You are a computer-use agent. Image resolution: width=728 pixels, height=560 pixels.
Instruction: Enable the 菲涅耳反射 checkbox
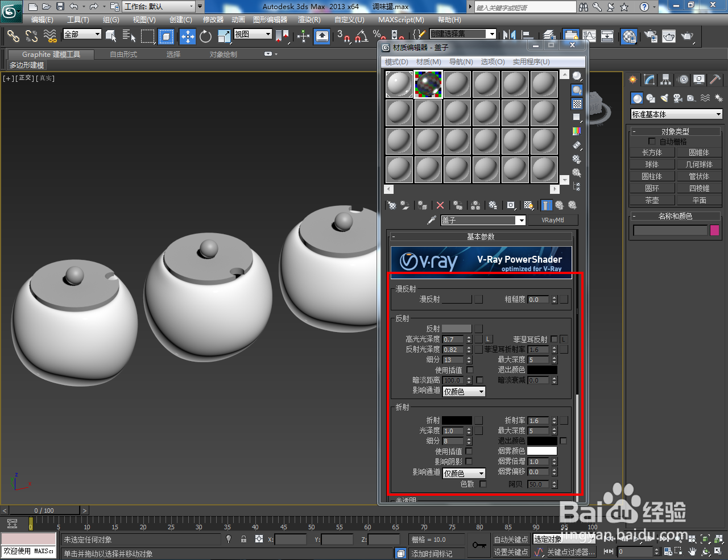[x=554, y=339]
